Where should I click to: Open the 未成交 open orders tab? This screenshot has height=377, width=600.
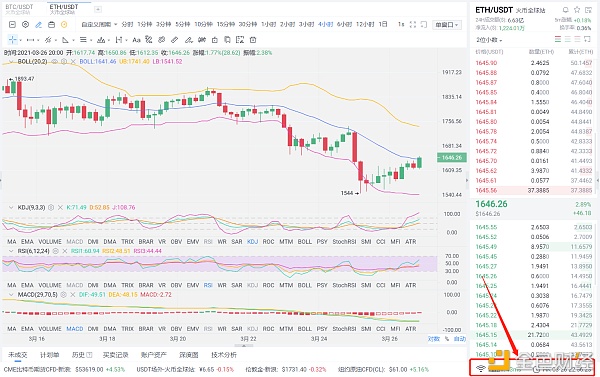pos(18,355)
